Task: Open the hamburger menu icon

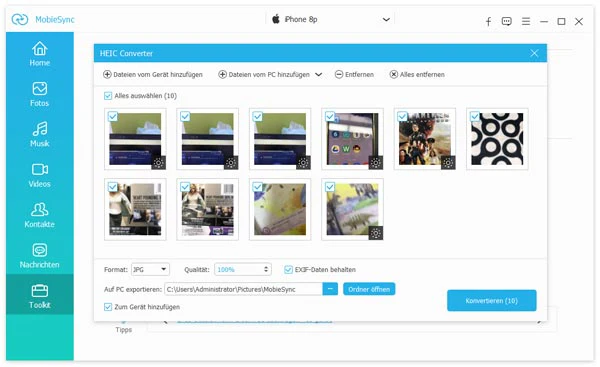Action: 526,21
